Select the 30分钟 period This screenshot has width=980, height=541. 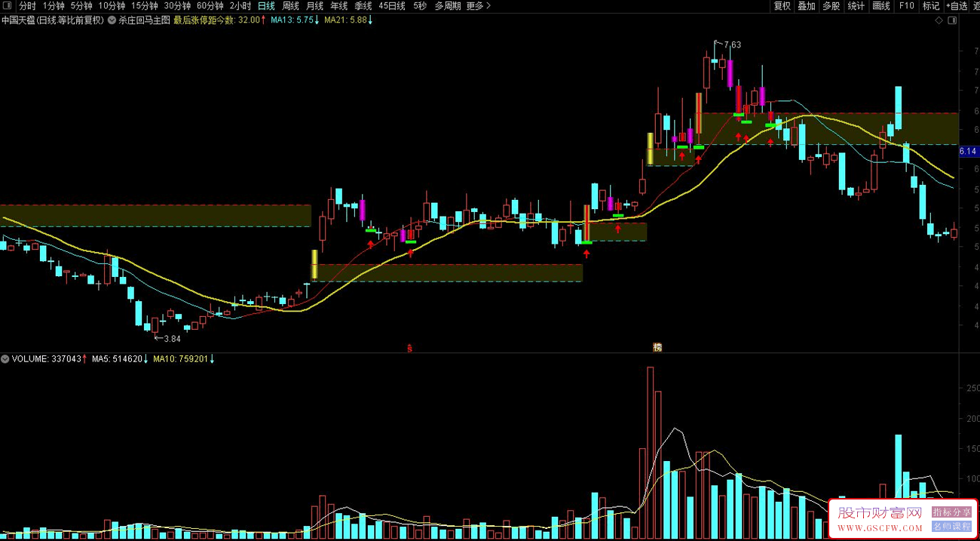point(177,6)
